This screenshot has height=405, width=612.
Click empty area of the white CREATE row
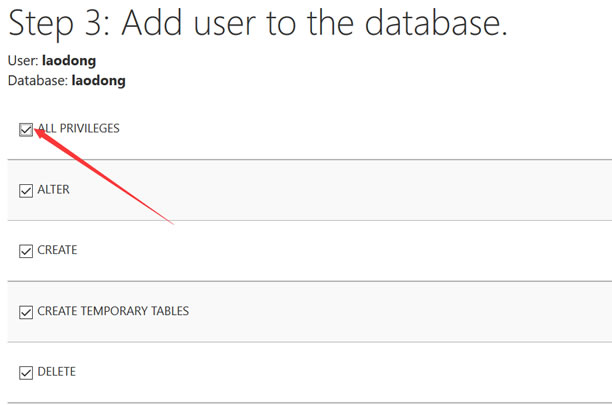(x=351, y=250)
